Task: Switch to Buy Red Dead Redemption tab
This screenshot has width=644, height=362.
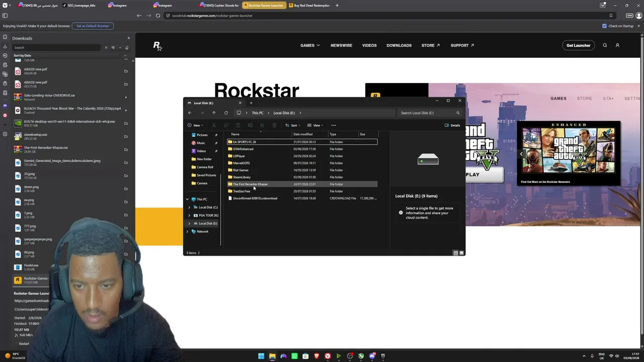Action: [309, 6]
